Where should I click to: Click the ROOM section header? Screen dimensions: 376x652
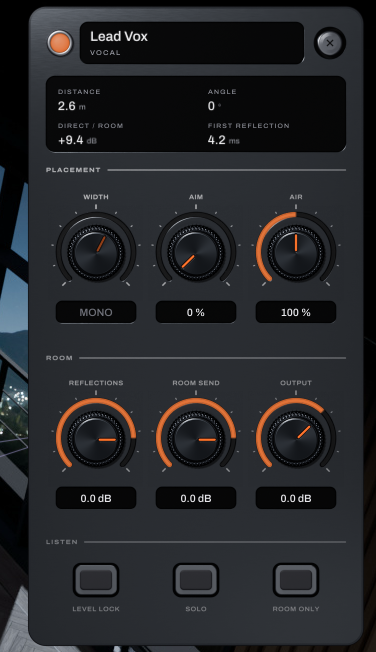click(x=59, y=358)
